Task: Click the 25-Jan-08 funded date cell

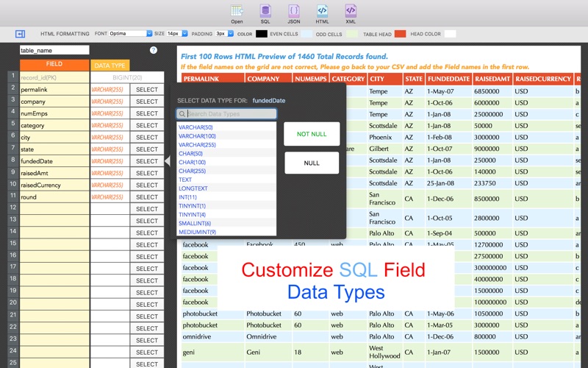Action: (x=448, y=183)
